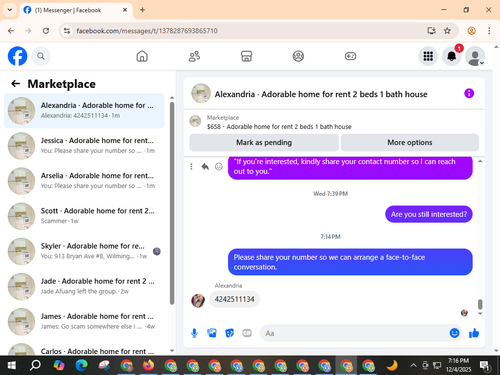Open the account profile avatar menu
Viewport: 500px width, 375px height.
(x=475, y=56)
